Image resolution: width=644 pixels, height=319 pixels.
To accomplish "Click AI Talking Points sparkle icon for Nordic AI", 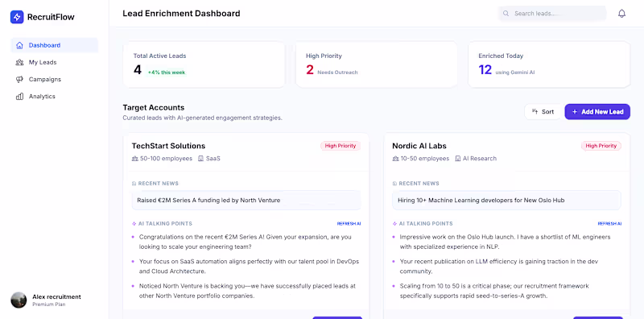I will 394,224.
